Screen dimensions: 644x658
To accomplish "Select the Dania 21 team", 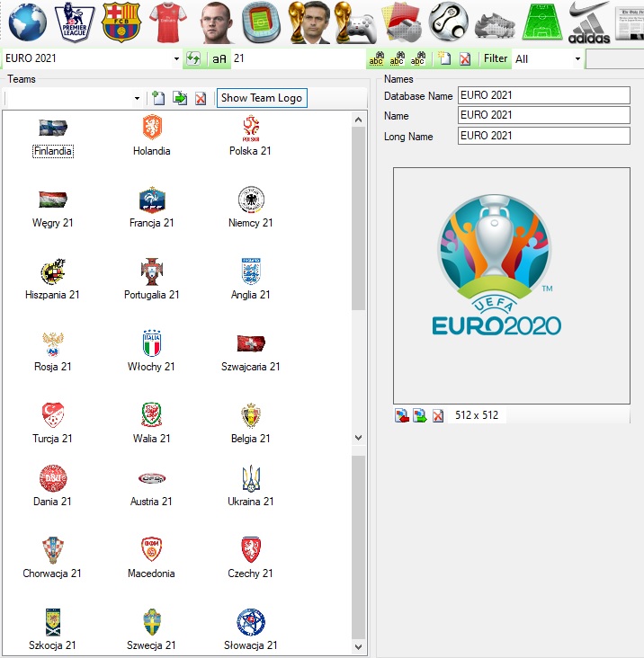I will 52,485.
